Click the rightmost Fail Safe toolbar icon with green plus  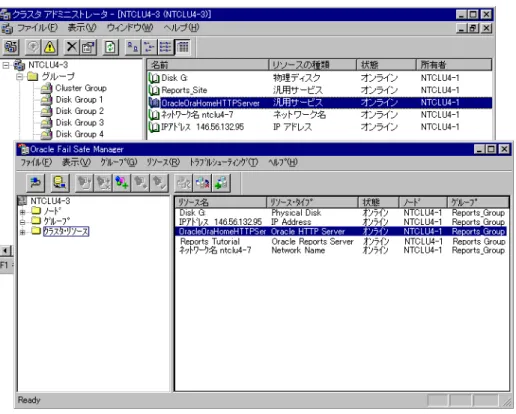tap(222, 183)
